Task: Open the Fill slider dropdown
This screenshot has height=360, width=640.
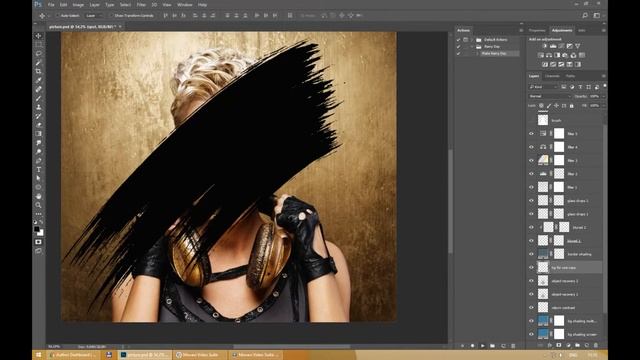Action: [604, 106]
